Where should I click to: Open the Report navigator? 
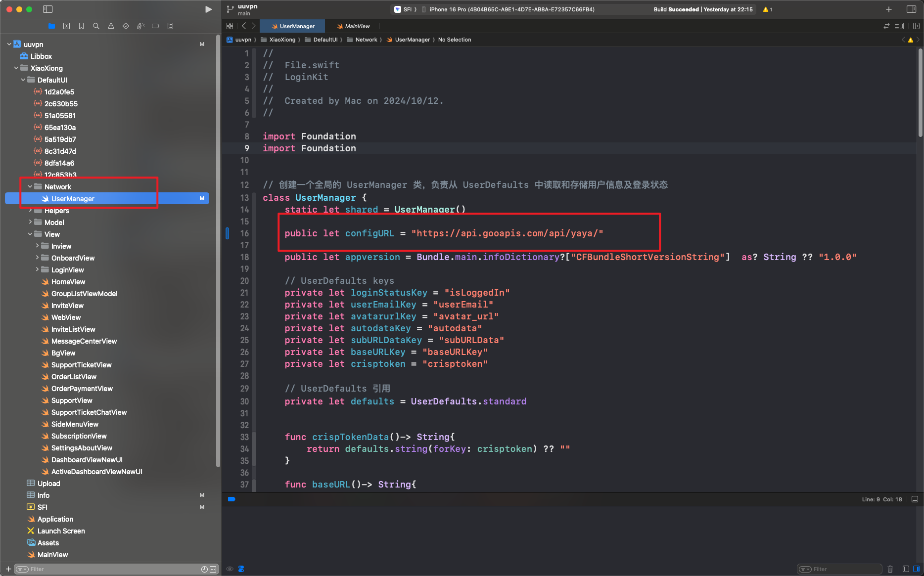[170, 26]
